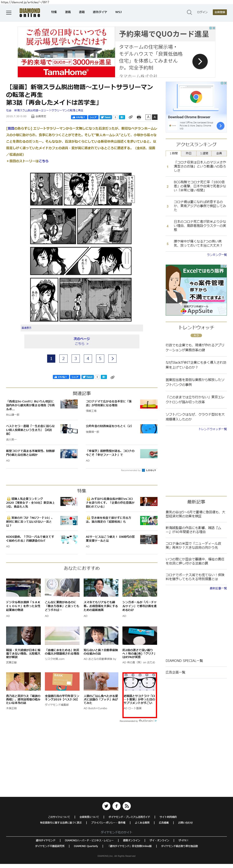Image resolution: width=233 pixels, height=868 pixels.
Task: Open the 連載 menu item
Action: click(x=68, y=12)
